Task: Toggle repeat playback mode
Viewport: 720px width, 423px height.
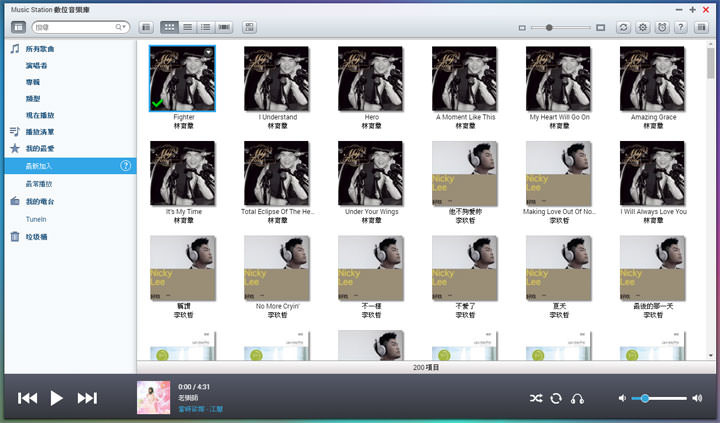Action: [557, 398]
